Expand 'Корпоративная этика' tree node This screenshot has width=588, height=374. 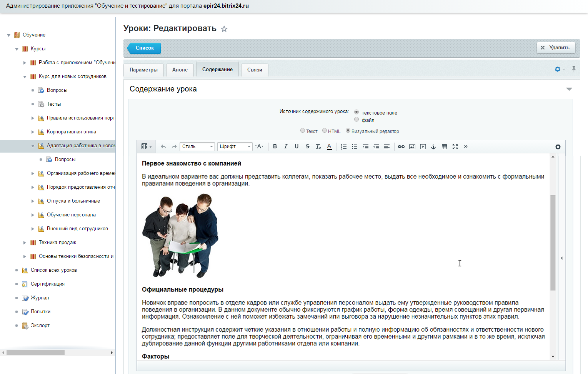tap(33, 132)
